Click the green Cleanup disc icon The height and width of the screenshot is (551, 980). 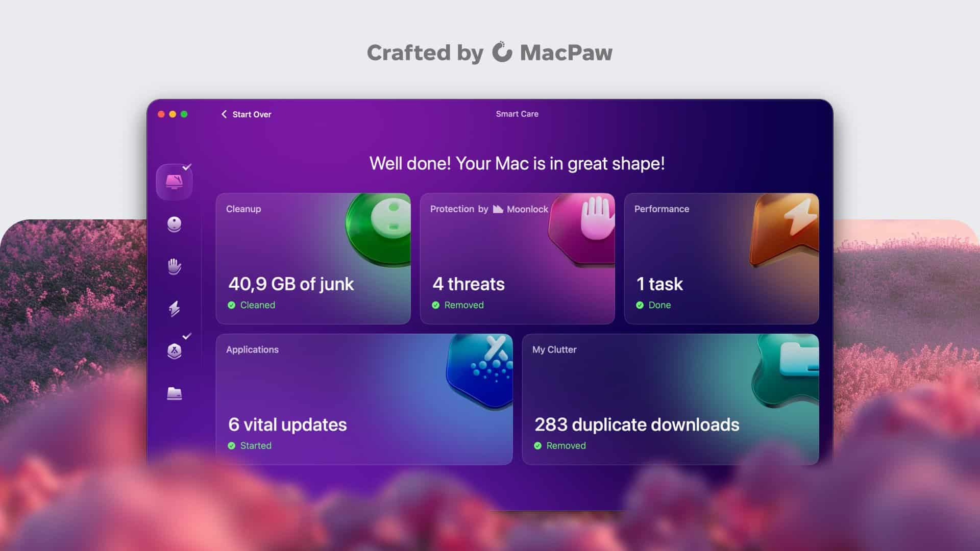pyautogui.click(x=378, y=230)
